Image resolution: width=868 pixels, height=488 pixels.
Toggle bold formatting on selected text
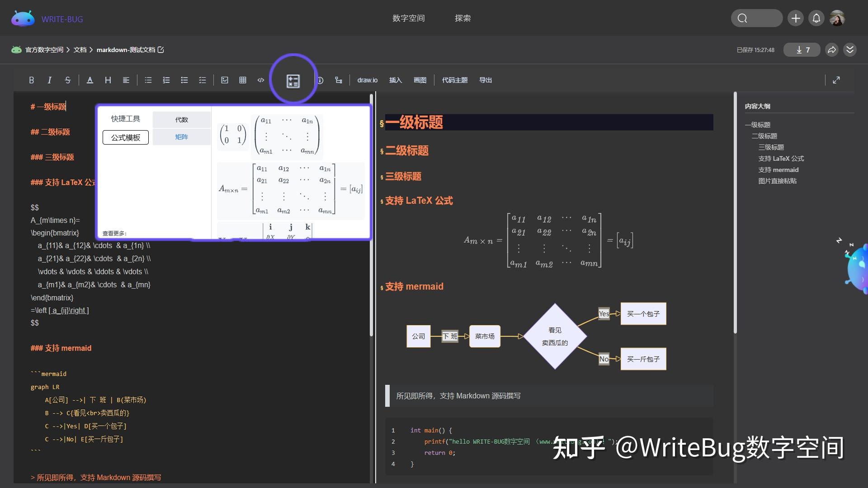click(x=32, y=80)
